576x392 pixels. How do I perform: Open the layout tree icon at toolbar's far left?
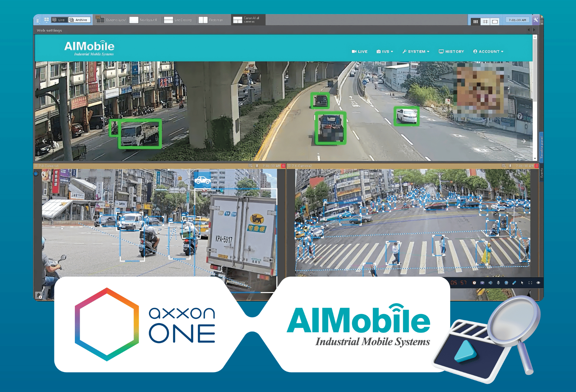(38, 20)
